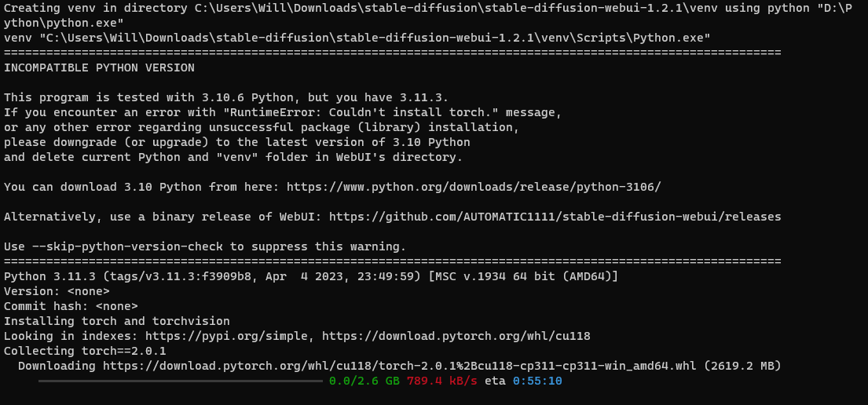Click the "Version: <none>" line
868x405 pixels.
click(x=57, y=291)
